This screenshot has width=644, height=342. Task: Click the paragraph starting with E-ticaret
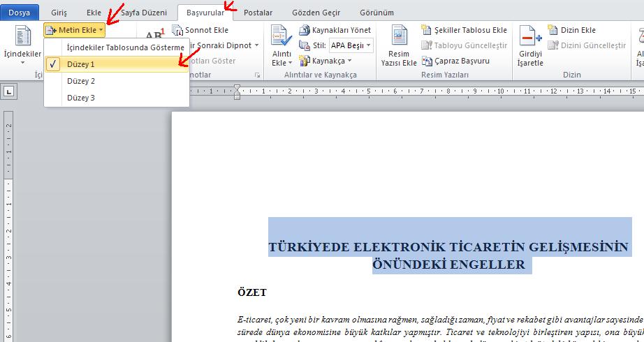point(440,327)
